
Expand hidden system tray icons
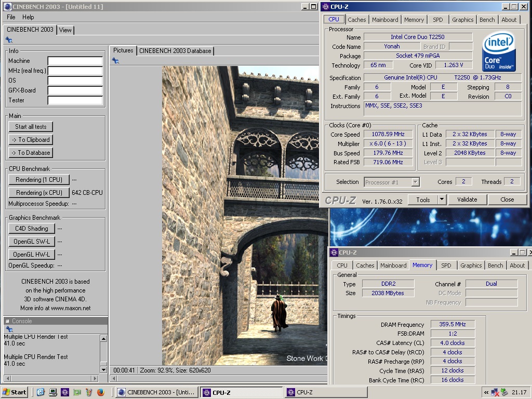pyautogui.click(x=486, y=393)
